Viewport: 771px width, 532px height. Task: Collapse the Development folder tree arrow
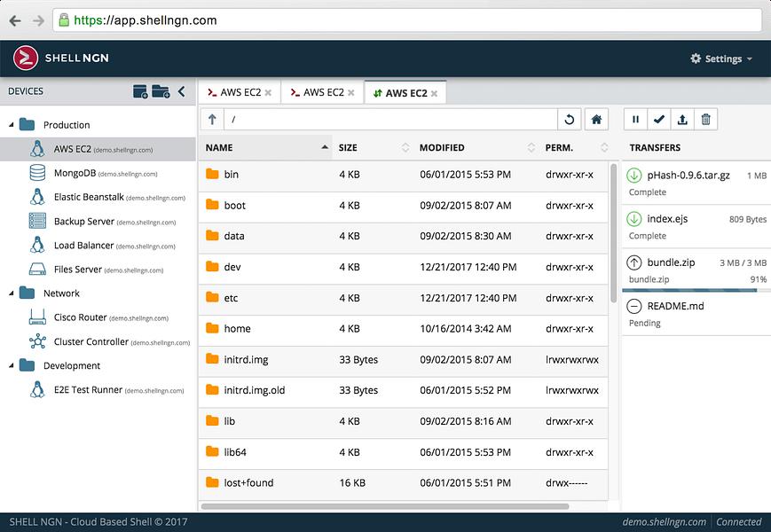click(12, 365)
